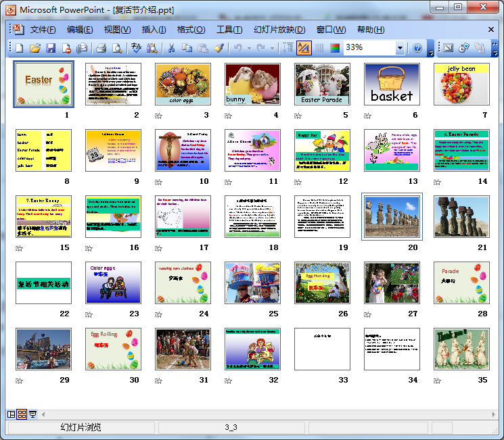Click the Hide Slide toolbar icon
This screenshot has height=440, width=504.
click(x=448, y=48)
